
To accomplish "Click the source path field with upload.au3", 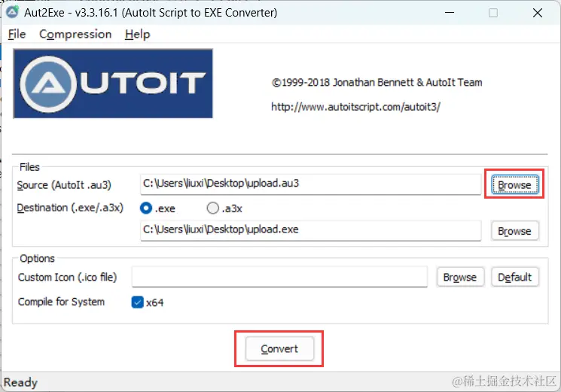I will 310,184.
